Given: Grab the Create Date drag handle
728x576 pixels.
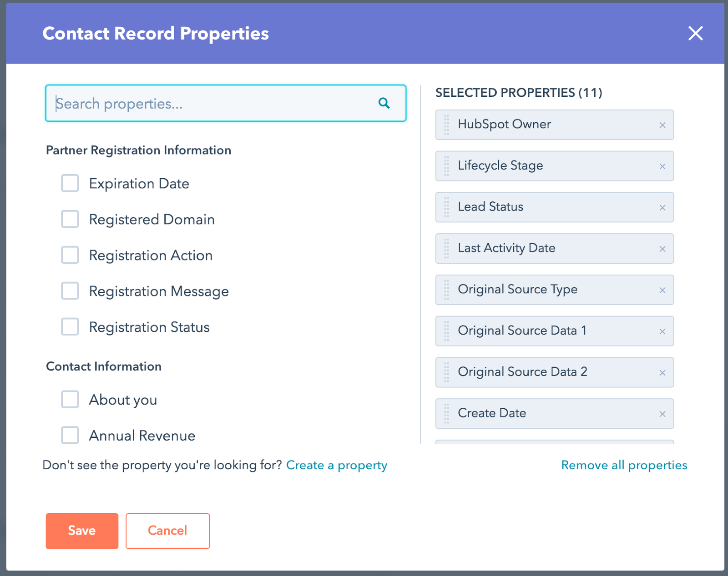Looking at the screenshot, I should (446, 414).
